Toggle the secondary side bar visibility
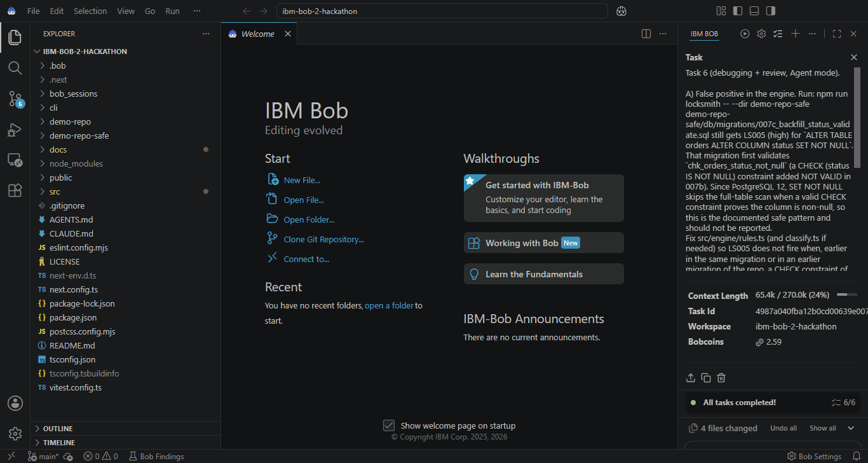This screenshot has width=868, height=463. coord(771,11)
